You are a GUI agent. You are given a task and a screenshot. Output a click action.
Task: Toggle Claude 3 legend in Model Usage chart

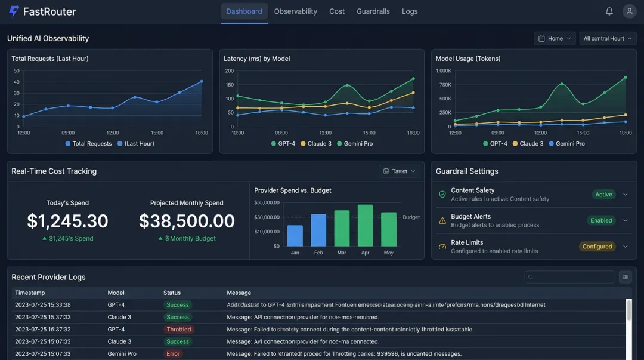528,144
